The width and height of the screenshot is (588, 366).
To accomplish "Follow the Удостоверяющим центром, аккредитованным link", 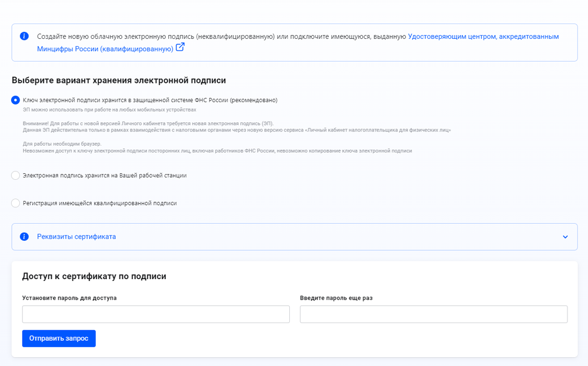I will 483,36.
